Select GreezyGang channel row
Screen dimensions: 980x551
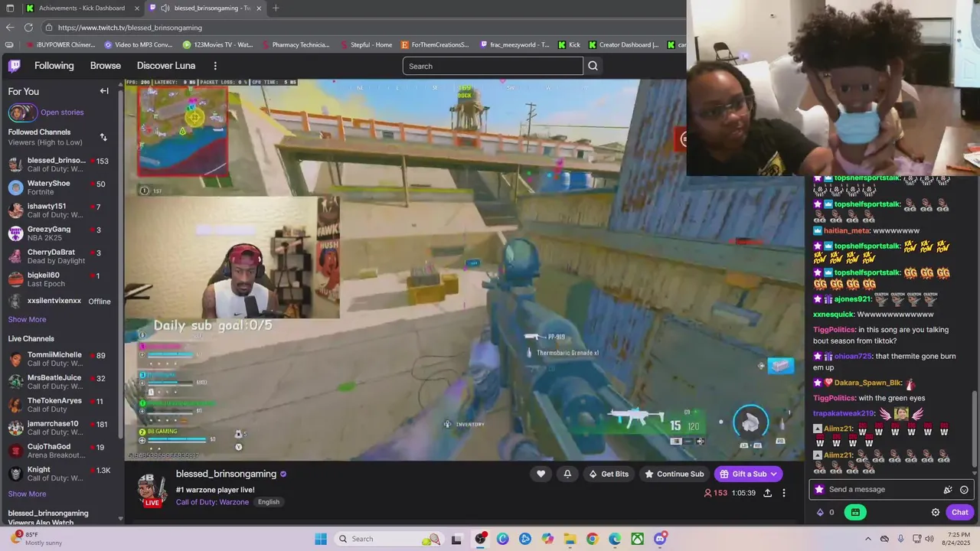[61, 233]
